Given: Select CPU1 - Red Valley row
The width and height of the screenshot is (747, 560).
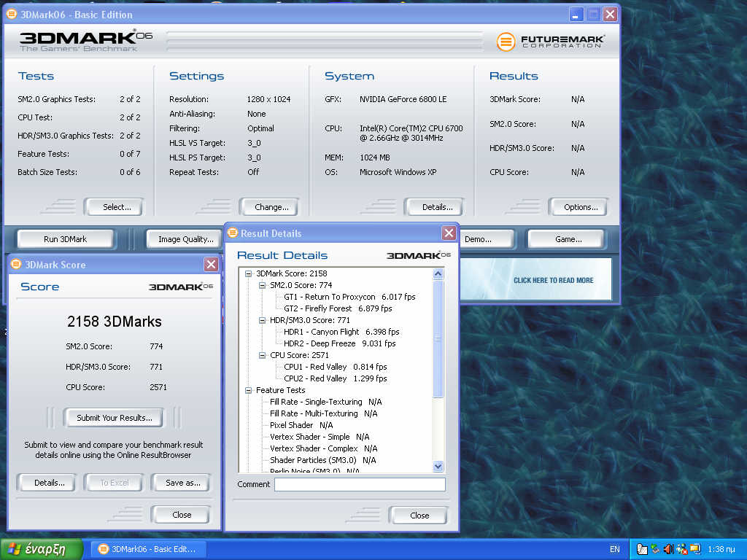Looking at the screenshot, I should pyautogui.click(x=335, y=367).
